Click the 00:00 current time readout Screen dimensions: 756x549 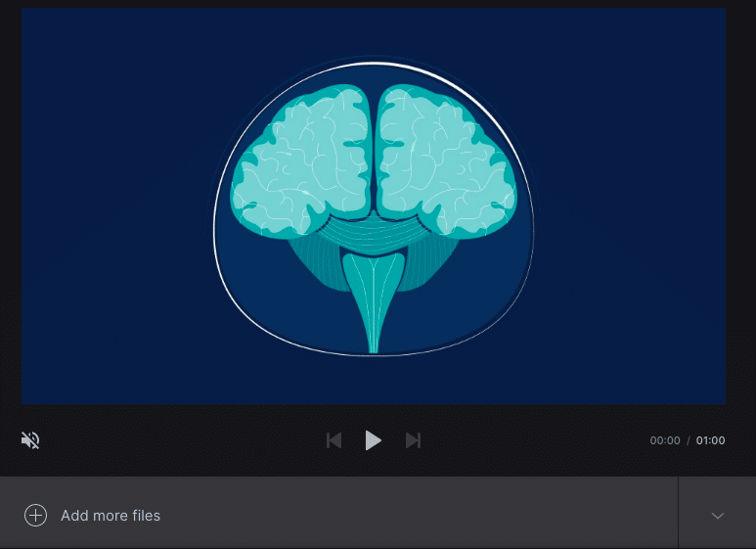click(x=665, y=440)
